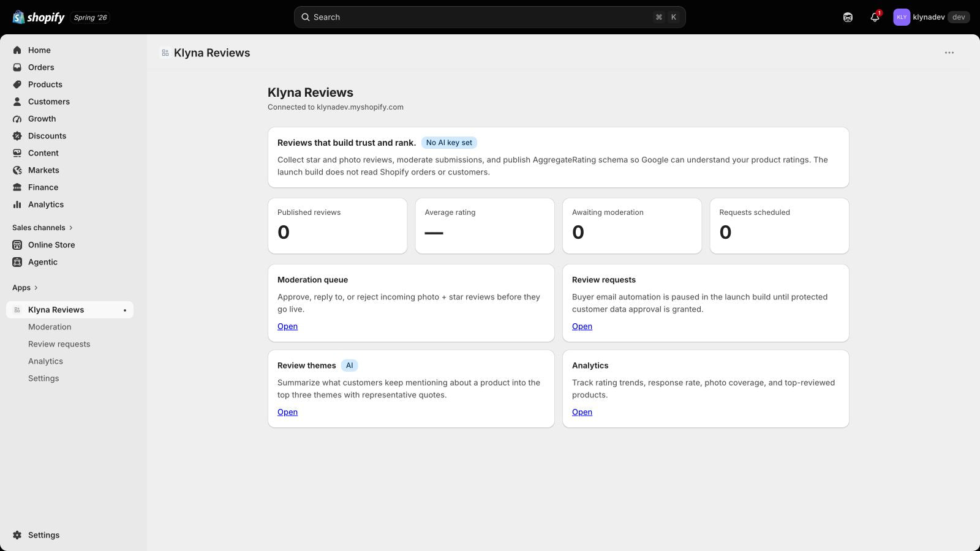The image size is (980, 551).
Task: Open Analytics under Klyna Reviews
Action: click(45, 361)
